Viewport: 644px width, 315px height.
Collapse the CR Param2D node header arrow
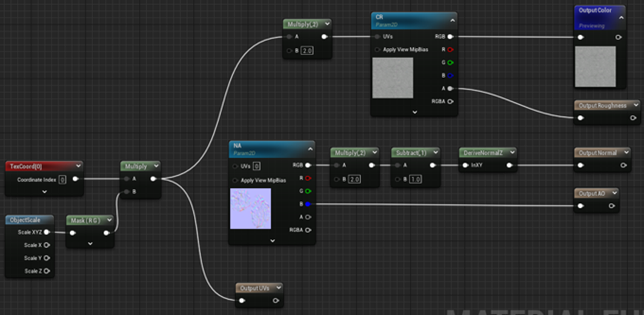[x=452, y=20]
